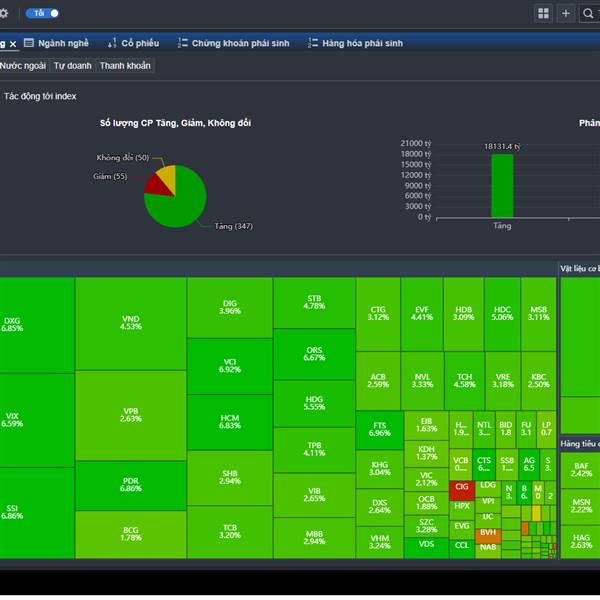Open Hàng hóa phái sinh tab

tap(355, 43)
